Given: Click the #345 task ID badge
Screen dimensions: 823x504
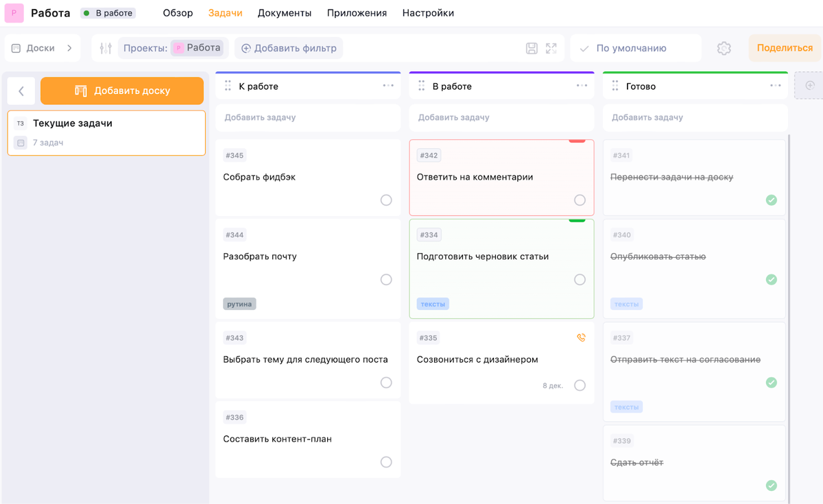Looking at the screenshot, I should (235, 156).
